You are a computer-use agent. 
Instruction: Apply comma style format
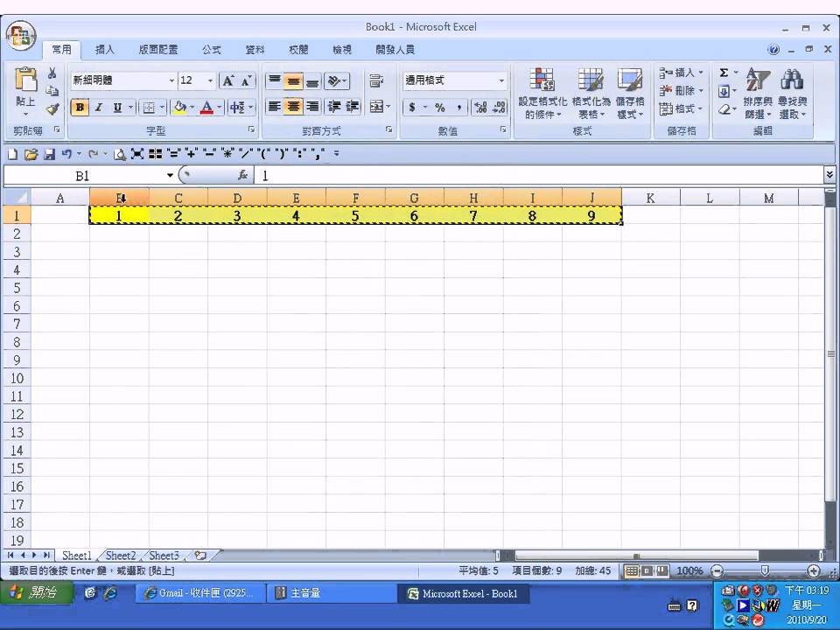(459, 108)
